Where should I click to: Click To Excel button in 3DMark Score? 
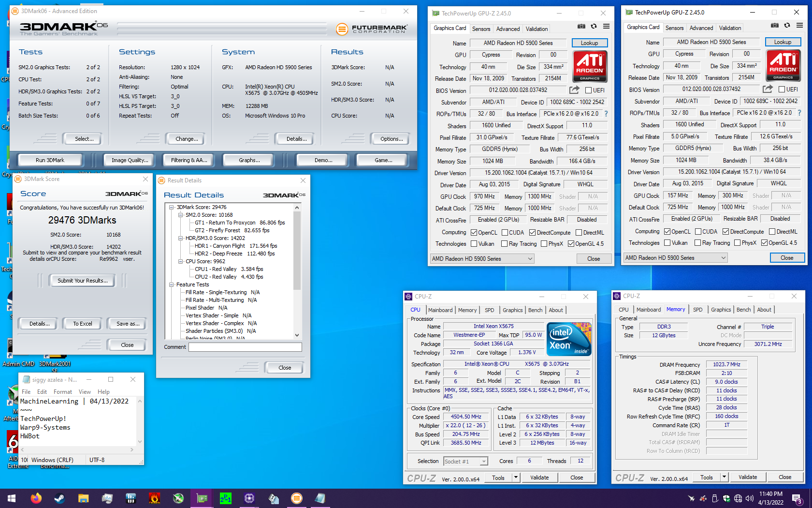(83, 324)
